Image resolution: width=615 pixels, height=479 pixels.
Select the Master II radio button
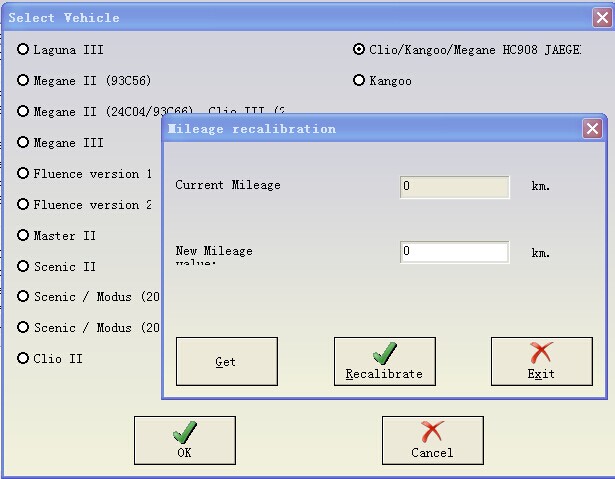(24, 235)
